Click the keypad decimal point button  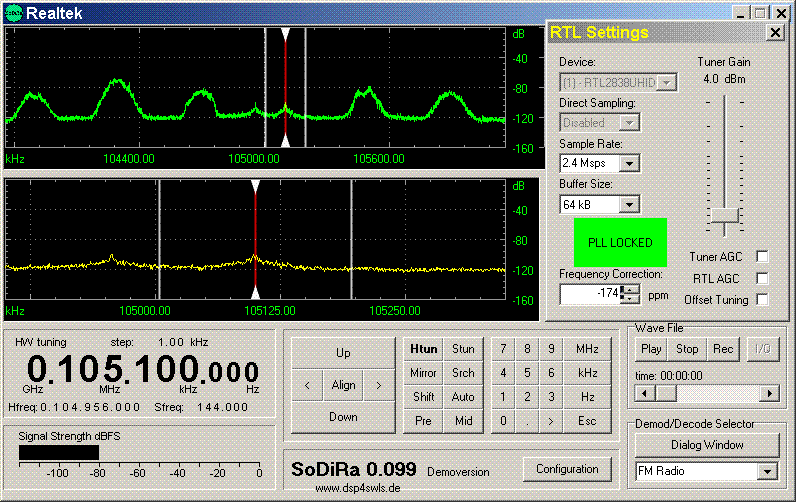pyautogui.click(x=527, y=421)
